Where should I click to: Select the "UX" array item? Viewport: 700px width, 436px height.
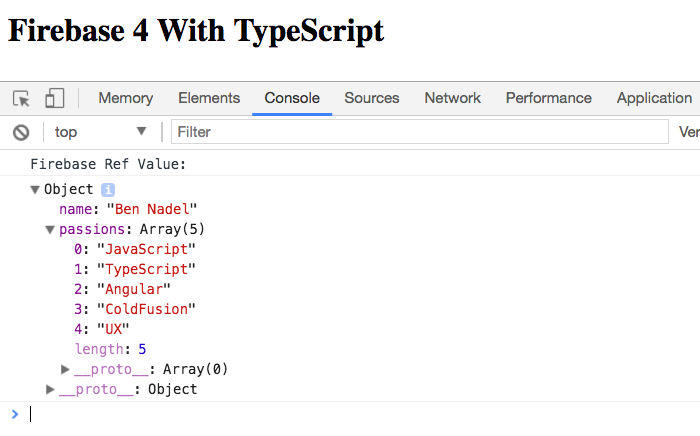tap(102, 329)
